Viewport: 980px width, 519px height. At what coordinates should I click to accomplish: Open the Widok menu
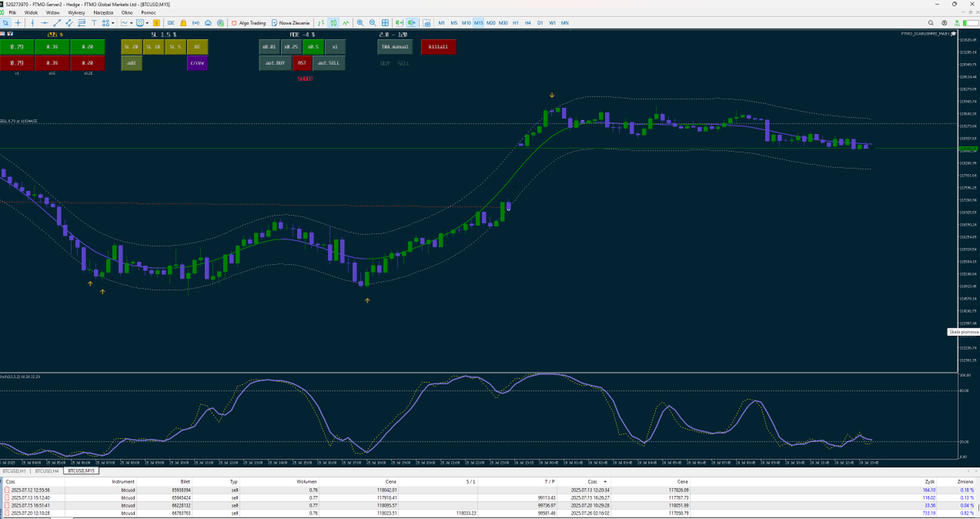(31, 13)
